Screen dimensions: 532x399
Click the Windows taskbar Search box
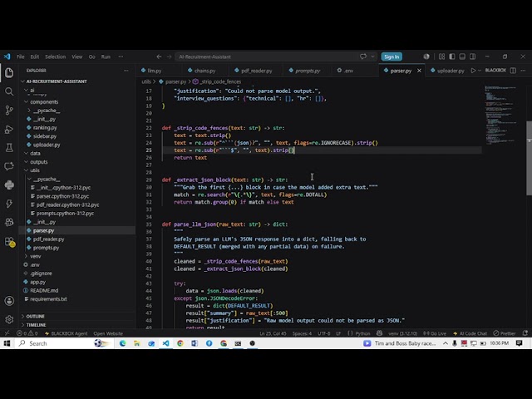tap(65, 343)
